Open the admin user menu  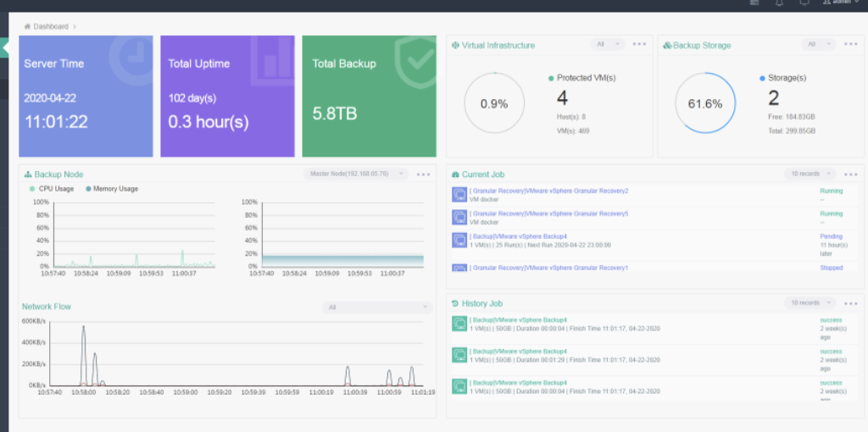click(x=839, y=3)
